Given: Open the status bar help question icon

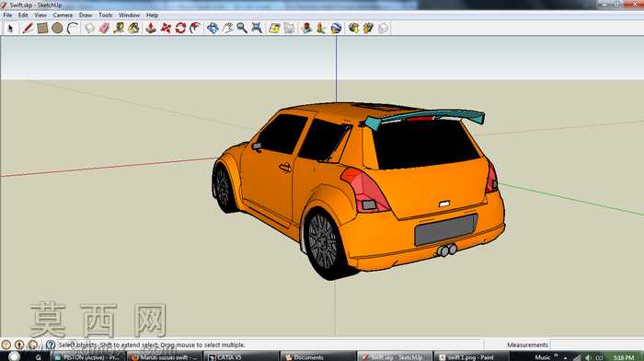Looking at the screenshot, I should click(50, 344).
